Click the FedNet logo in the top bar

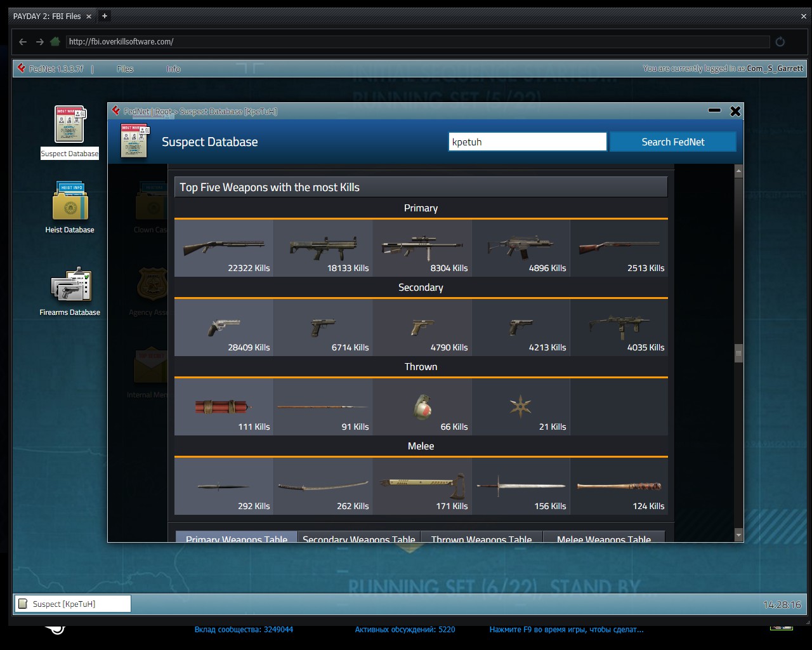point(22,69)
